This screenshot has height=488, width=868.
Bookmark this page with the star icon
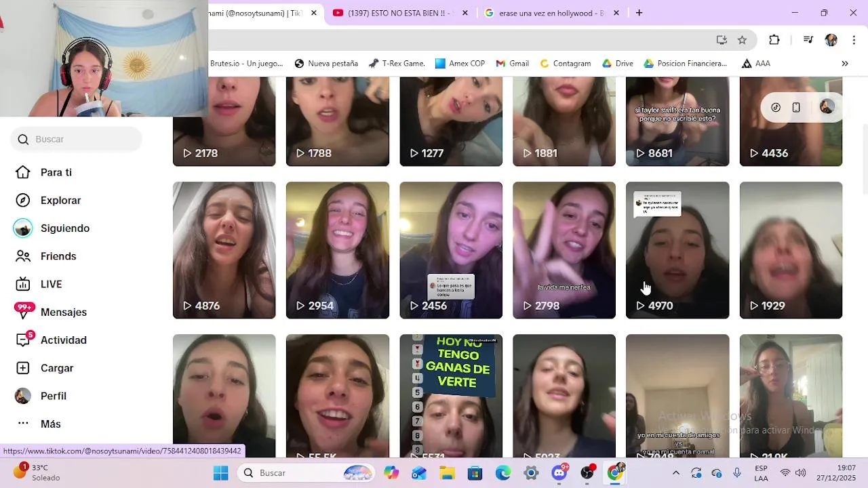pos(742,40)
